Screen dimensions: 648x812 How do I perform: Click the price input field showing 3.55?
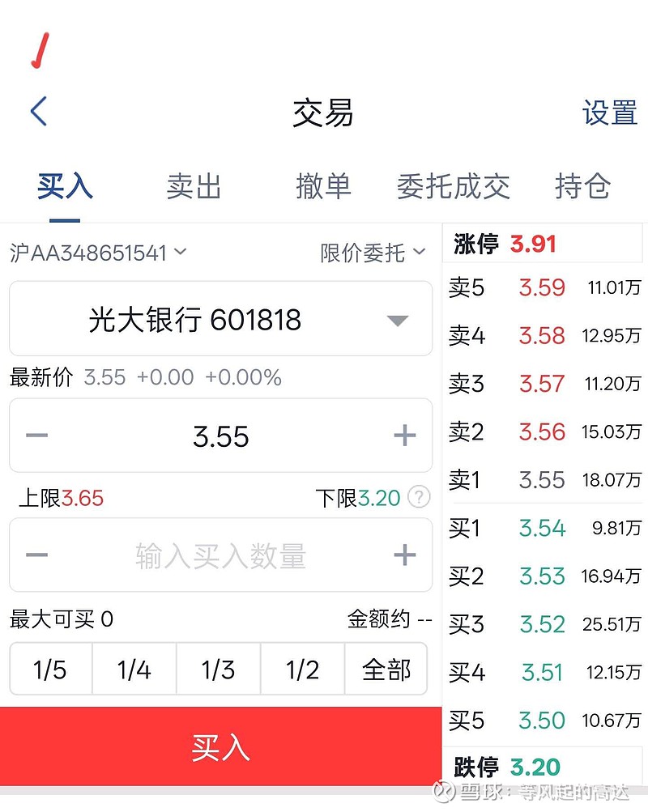click(x=220, y=436)
